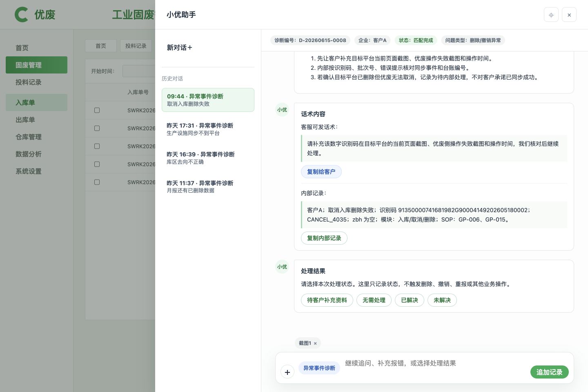Image resolution: width=588 pixels, height=392 pixels.
Task: Click the 异常事件诊断 mode tag in input
Action: click(x=319, y=368)
